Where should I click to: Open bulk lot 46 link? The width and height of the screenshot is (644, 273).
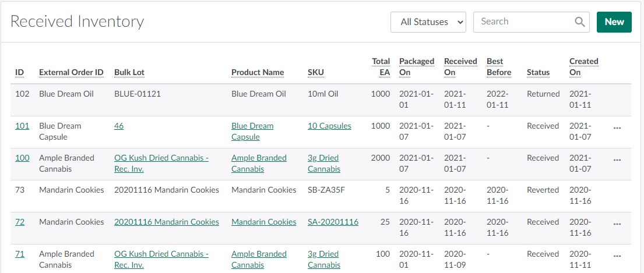tap(119, 126)
